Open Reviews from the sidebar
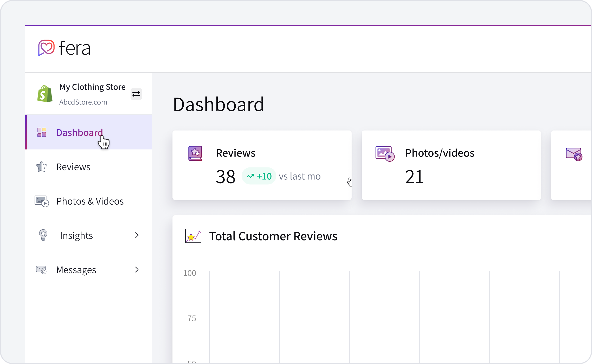This screenshot has width=592, height=364. click(89, 167)
